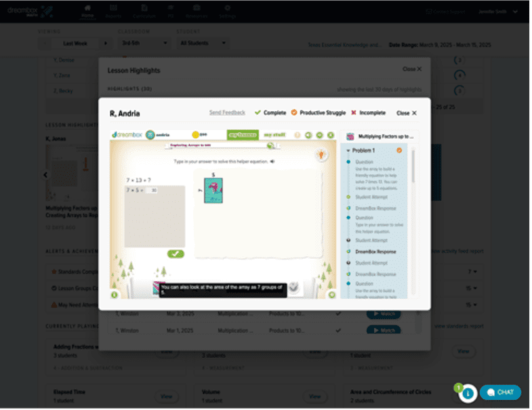This screenshot has height=410, width=532.
Task: Click the Multiplying Factors lesson icon
Action: point(350,136)
